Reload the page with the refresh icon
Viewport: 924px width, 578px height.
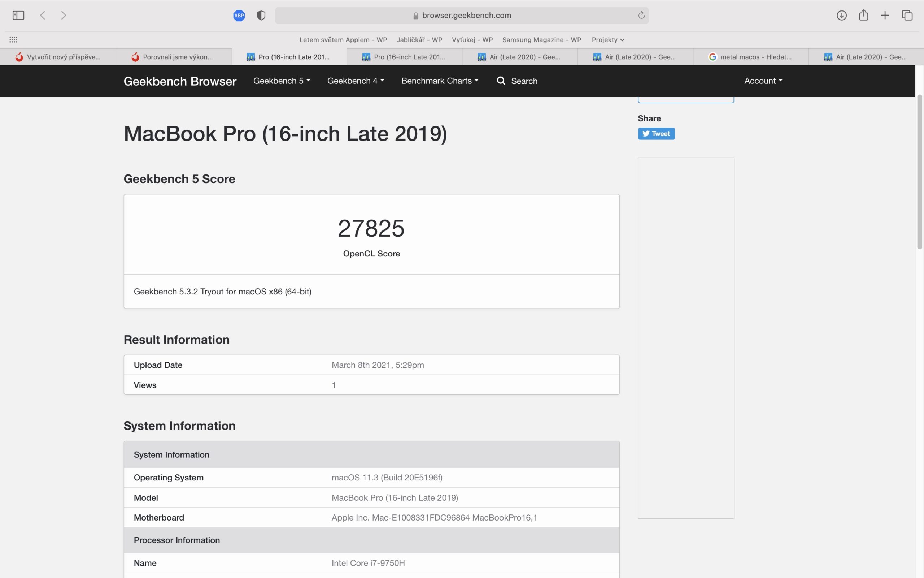point(641,15)
